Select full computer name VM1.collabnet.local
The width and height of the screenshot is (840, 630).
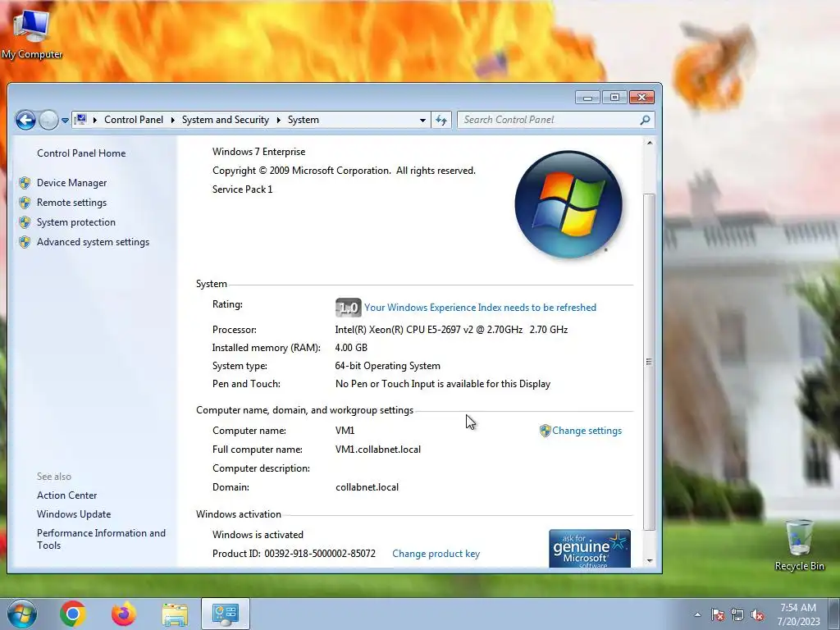tap(377, 450)
